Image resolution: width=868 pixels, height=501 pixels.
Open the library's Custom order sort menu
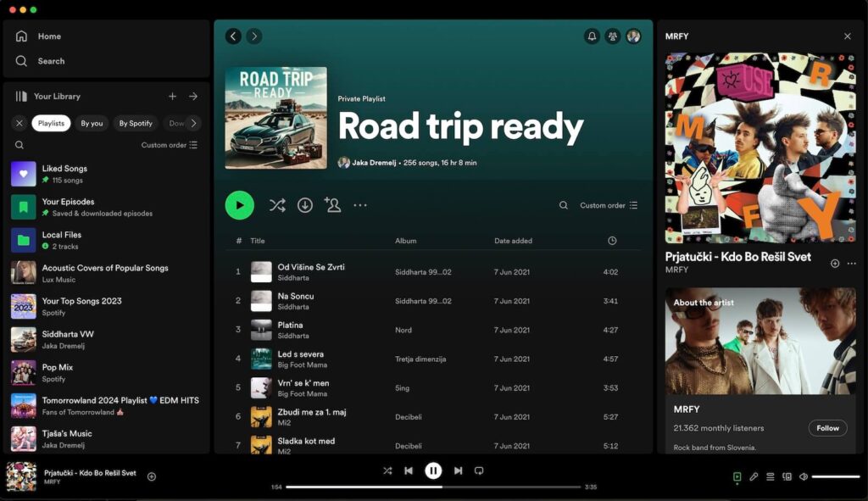[170, 145]
